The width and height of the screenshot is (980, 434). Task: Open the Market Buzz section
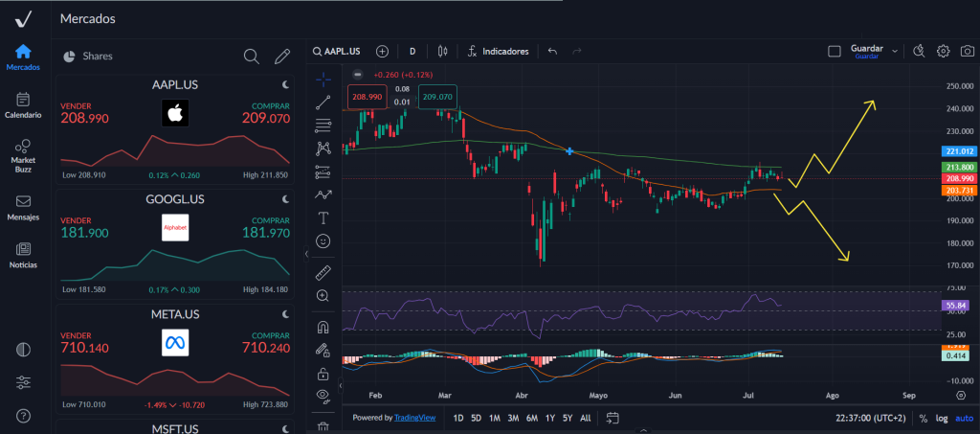point(23,156)
